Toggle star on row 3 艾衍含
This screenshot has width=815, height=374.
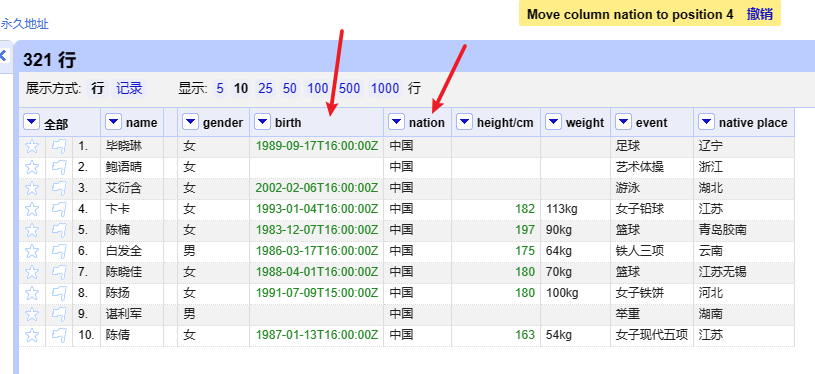tap(32, 188)
